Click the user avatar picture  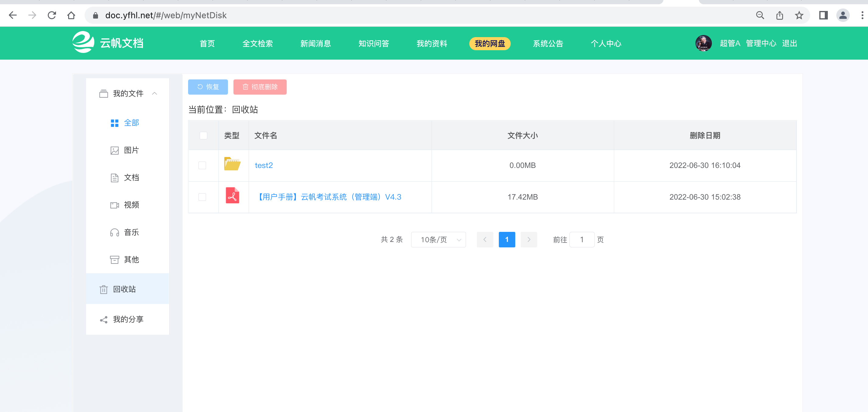[703, 43]
